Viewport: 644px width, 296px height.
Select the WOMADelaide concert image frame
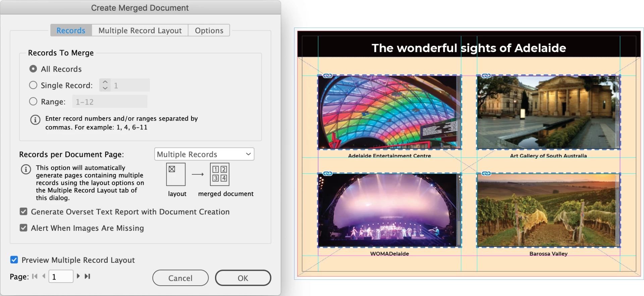[x=389, y=210]
